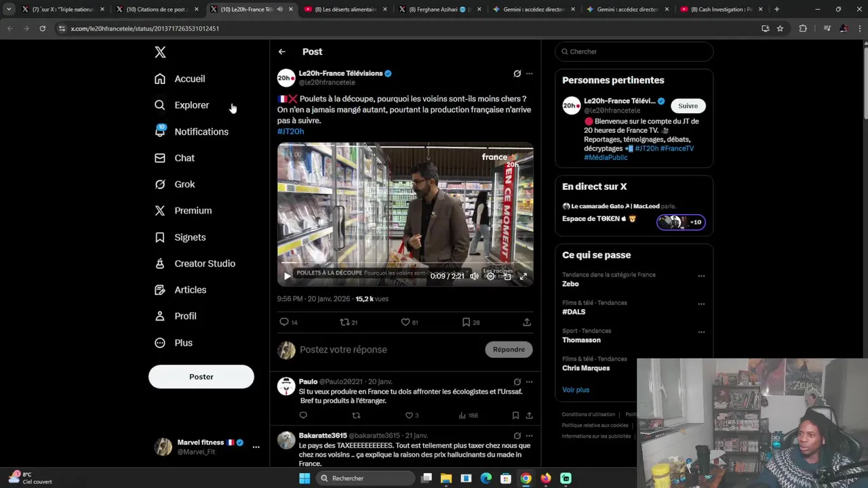The width and height of the screenshot is (868, 488).
Task: Open Paulo's reply more options
Action: [530, 382]
